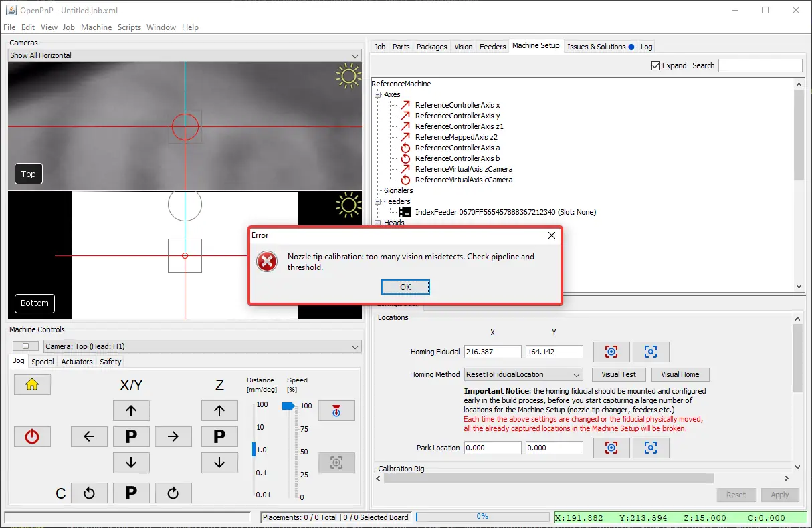The image size is (812, 528).
Task: Click the Search text field
Action: coord(760,65)
